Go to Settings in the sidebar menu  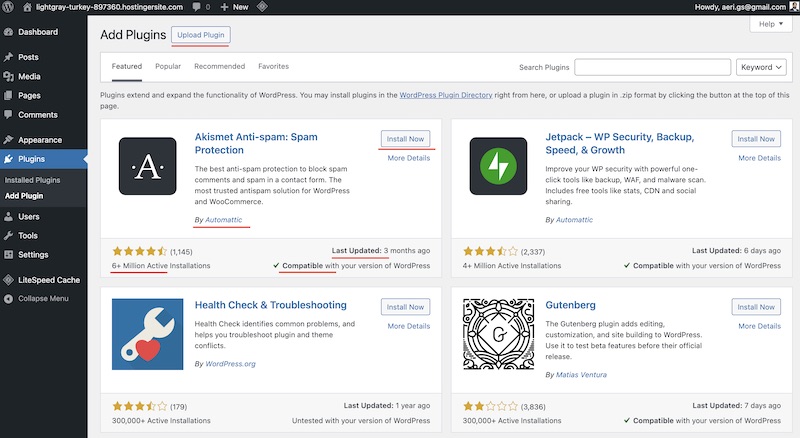pos(32,255)
